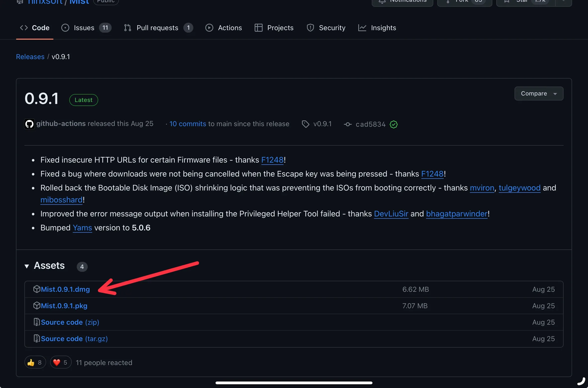Click the Source code tar.gz file icon
This screenshot has height=388, width=588.
[x=37, y=338]
